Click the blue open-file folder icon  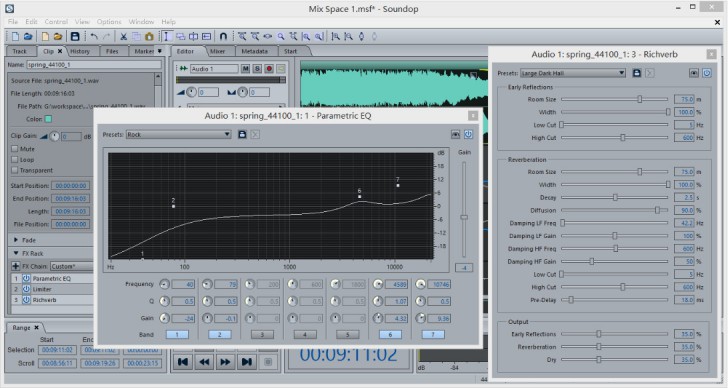click(28, 36)
